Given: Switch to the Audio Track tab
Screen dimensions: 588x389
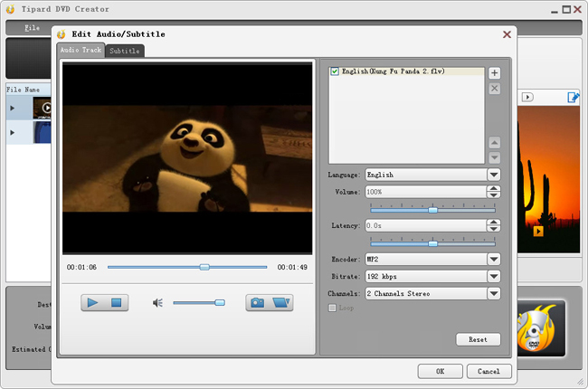Looking at the screenshot, I should (x=81, y=50).
